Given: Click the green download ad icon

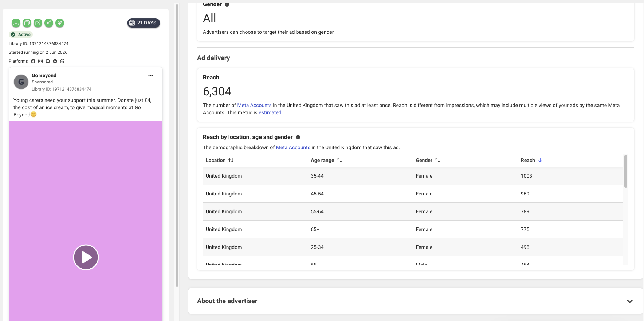Looking at the screenshot, I should pyautogui.click(x=16, y=23).
